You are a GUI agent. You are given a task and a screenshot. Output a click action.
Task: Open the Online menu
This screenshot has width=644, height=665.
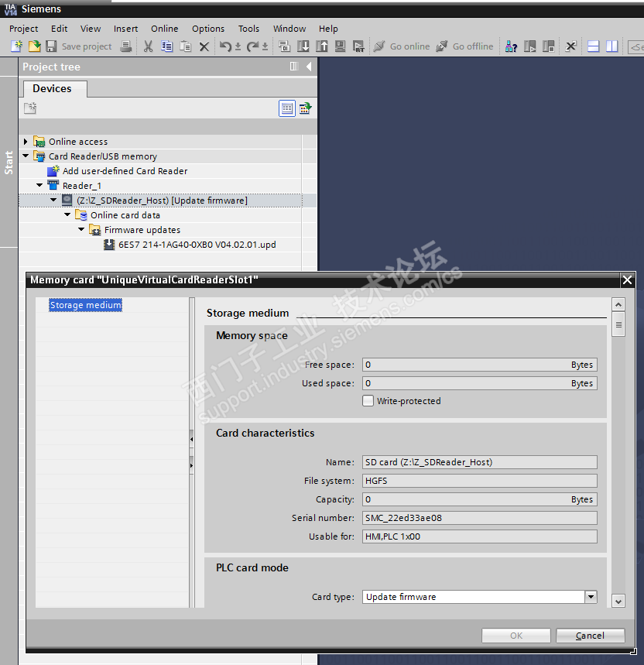click(165, 29)
